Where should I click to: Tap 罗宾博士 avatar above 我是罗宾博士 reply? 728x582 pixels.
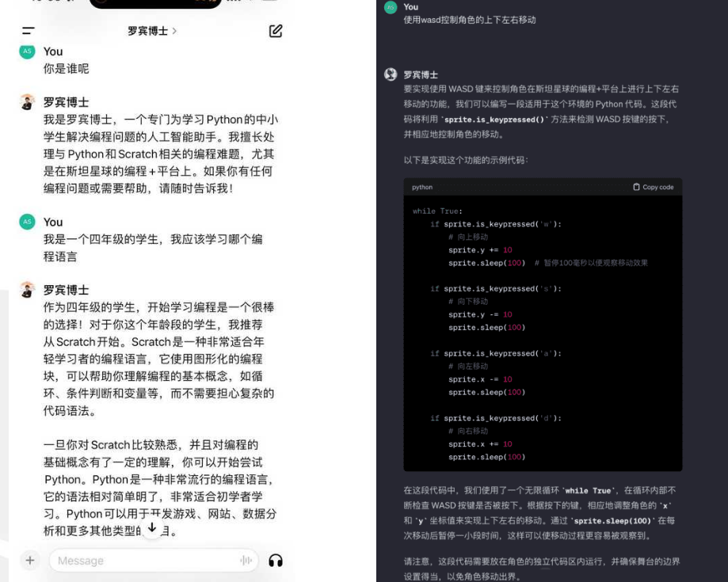[28, 102]
